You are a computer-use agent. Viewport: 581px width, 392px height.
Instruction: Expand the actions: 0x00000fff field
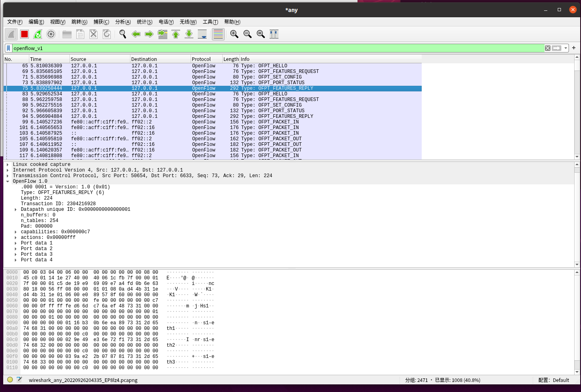[16, 237]
